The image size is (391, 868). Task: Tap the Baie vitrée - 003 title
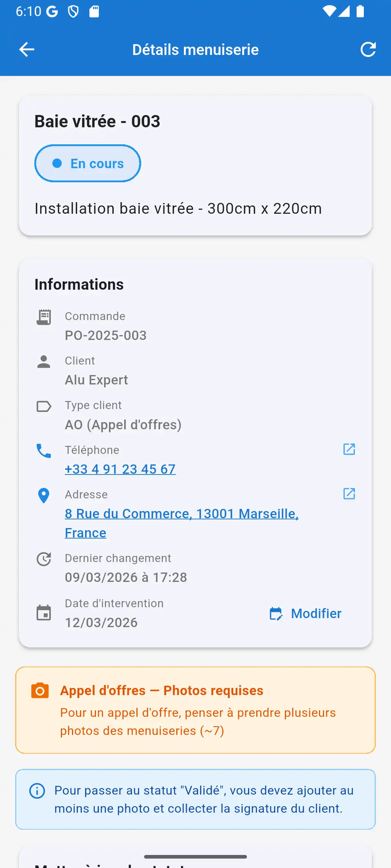tap(97, 122)
